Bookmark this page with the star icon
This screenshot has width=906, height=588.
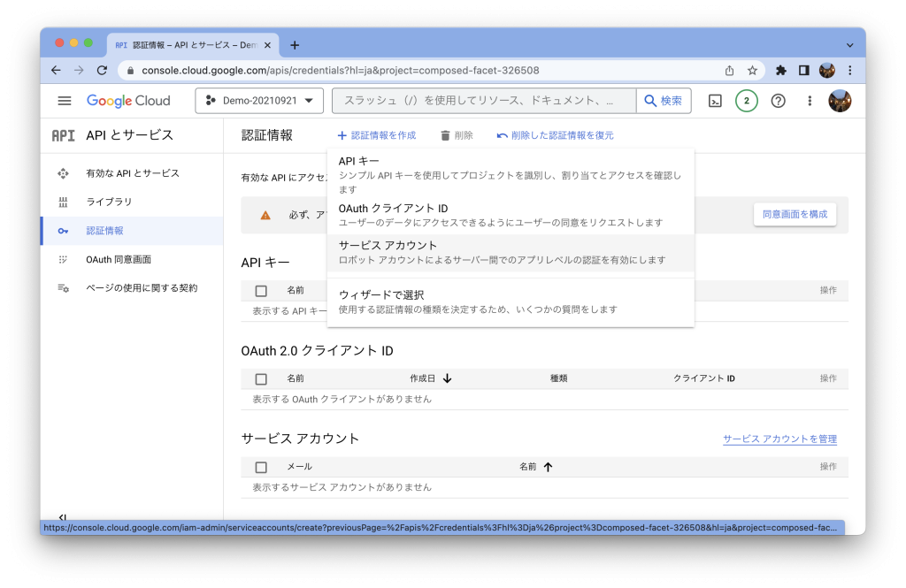(752, 71)
